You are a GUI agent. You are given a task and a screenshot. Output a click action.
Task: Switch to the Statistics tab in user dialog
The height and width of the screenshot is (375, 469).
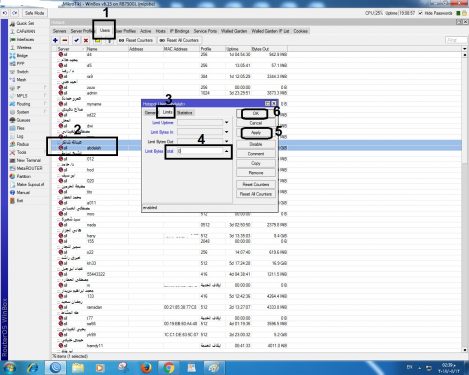pyautogui.click(x=185, y=113)
